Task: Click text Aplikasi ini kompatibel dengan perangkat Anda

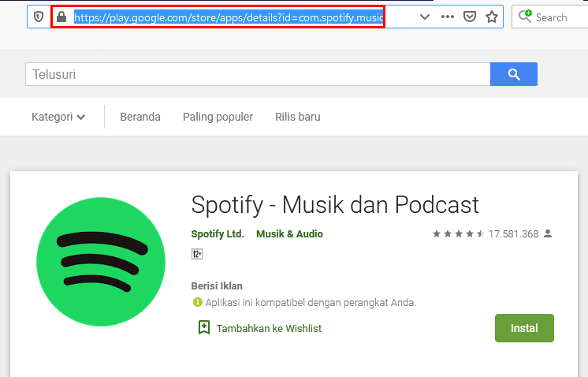Action: tap(311, 303)
